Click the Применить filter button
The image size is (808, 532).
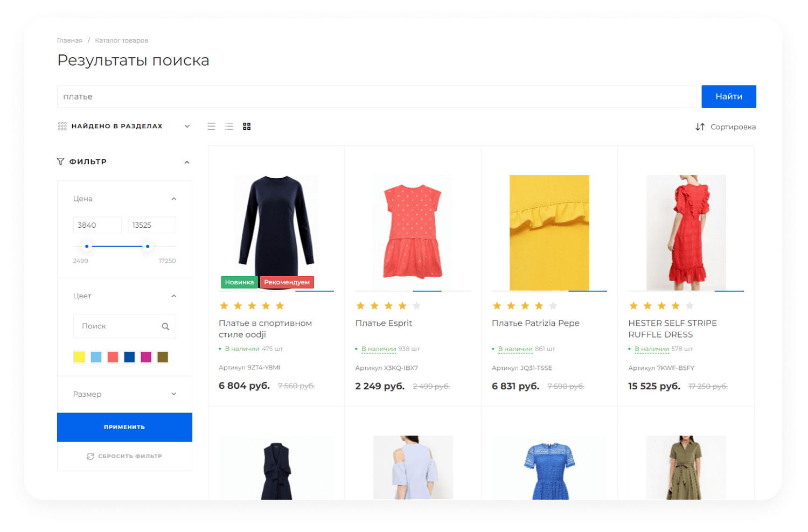124,427
